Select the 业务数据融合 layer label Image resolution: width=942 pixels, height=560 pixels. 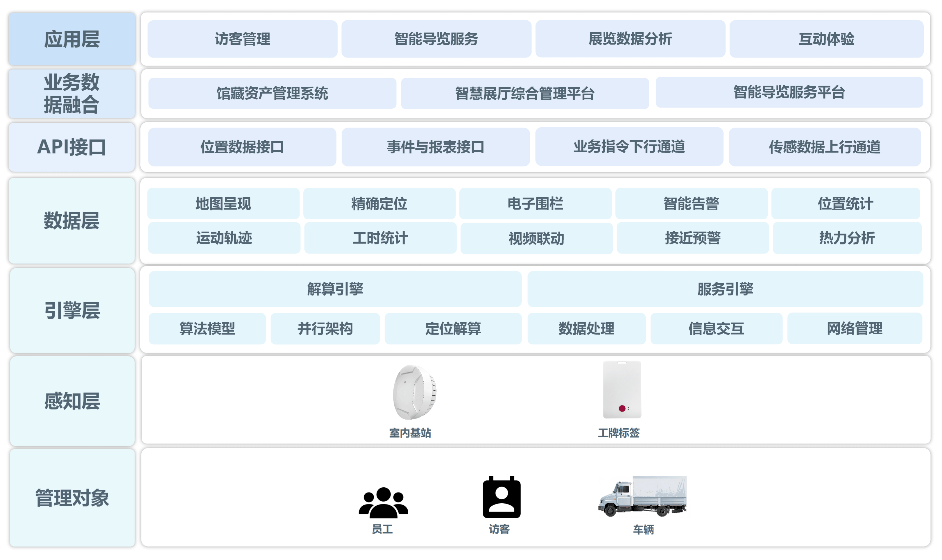coord(72,94)
